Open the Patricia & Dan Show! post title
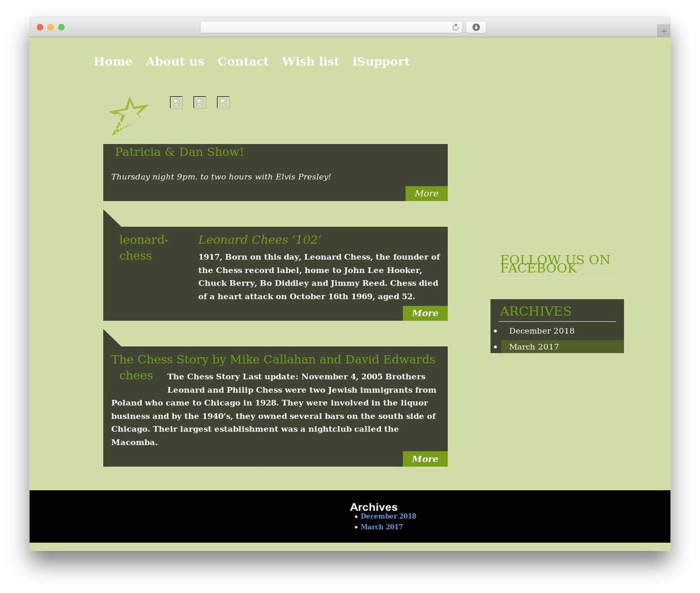 click(x=179, y=152)
